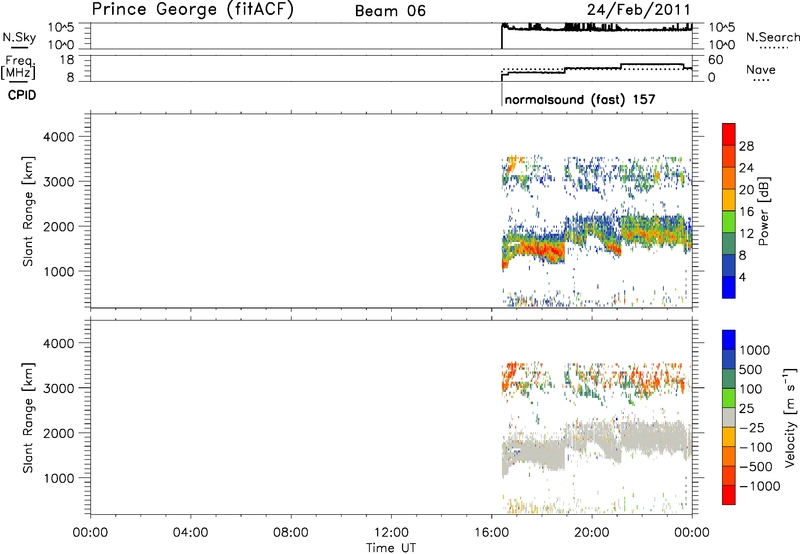Click the "Power [dB]" colorbar title
This screenshot has width=800, height=554.
point(763,211)
